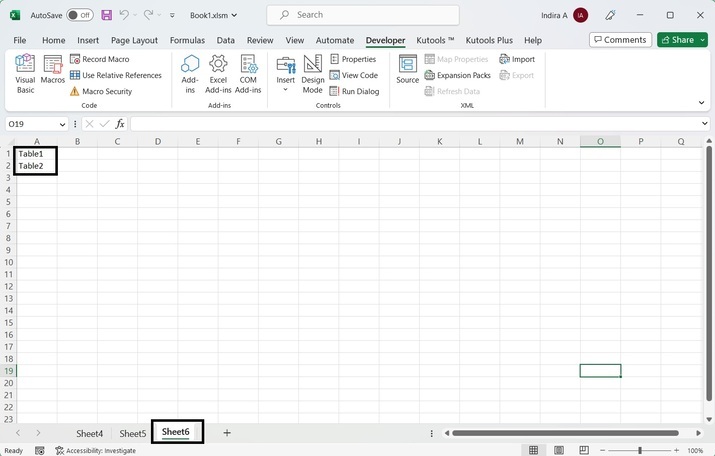
Task: Open the Undo history dropdown
Action: click(x=135, y=15)
